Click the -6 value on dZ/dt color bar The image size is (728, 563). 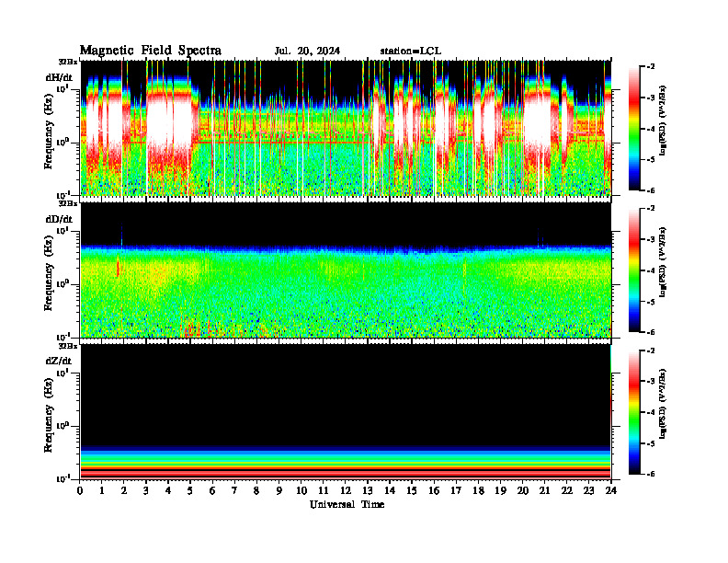pos(651,475)
